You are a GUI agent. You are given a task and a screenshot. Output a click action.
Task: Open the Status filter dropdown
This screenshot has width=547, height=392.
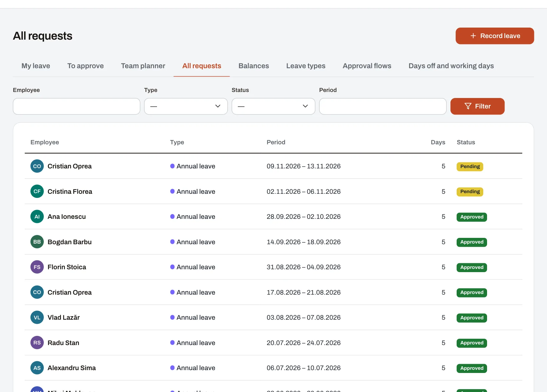273,106
